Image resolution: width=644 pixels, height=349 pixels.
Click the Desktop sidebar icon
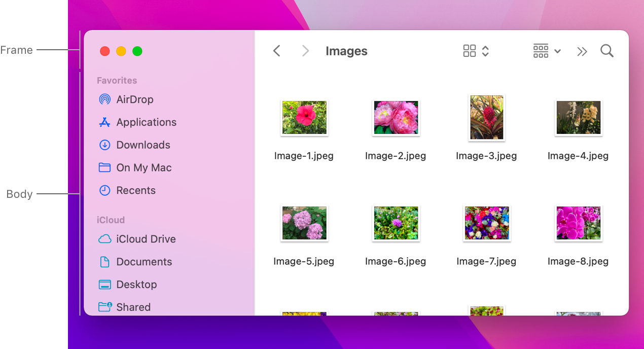tap(104, 285)
